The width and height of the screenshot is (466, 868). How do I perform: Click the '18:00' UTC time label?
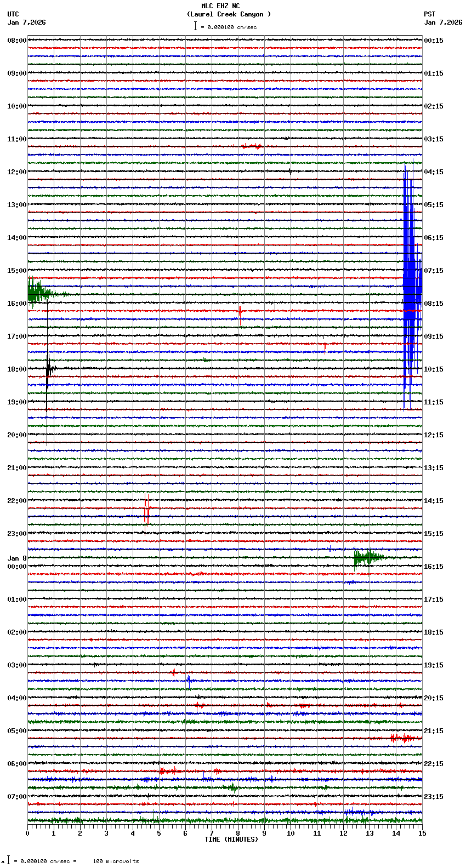(x=17, y=369)
